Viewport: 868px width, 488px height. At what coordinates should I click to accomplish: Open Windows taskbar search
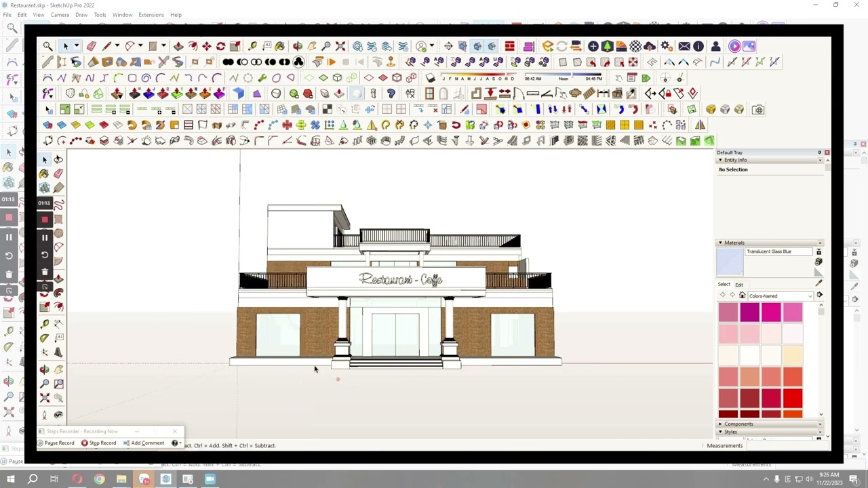coord(33,479)
